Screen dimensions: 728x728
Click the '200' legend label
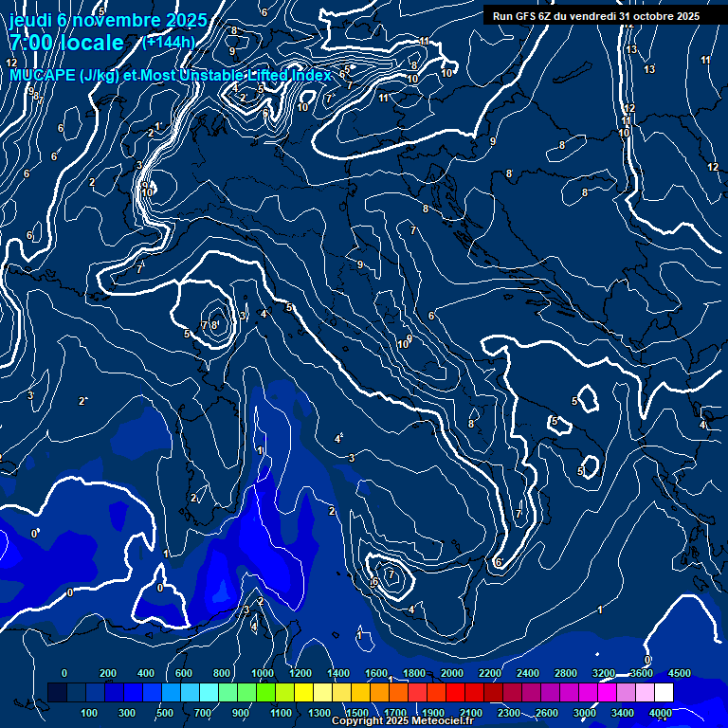pyautogui.click(x=108, y=673)
